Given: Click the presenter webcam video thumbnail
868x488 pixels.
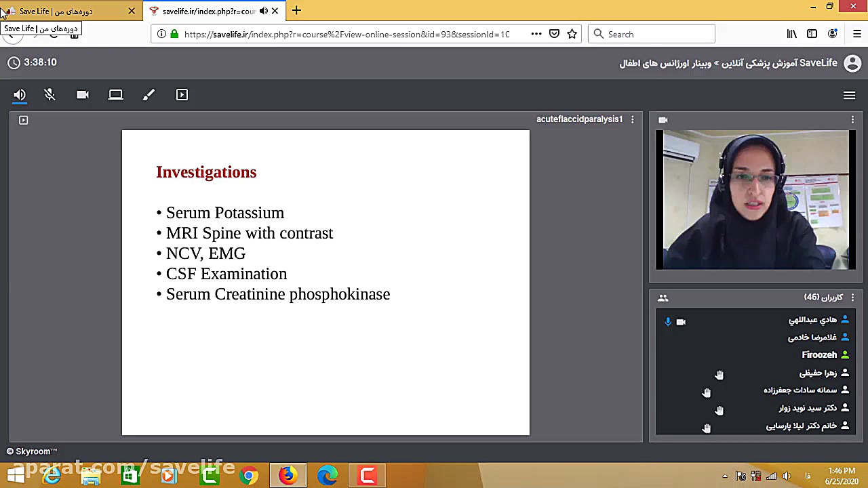Looking at the screenshot, I should [755, 200].
